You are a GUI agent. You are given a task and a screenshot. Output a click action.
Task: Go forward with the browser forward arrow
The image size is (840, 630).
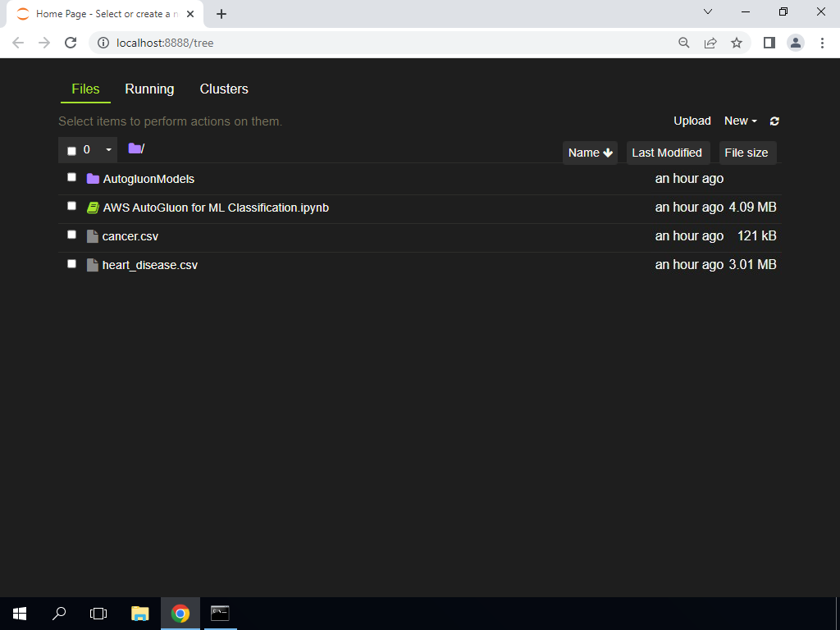(x=44, y=43)
